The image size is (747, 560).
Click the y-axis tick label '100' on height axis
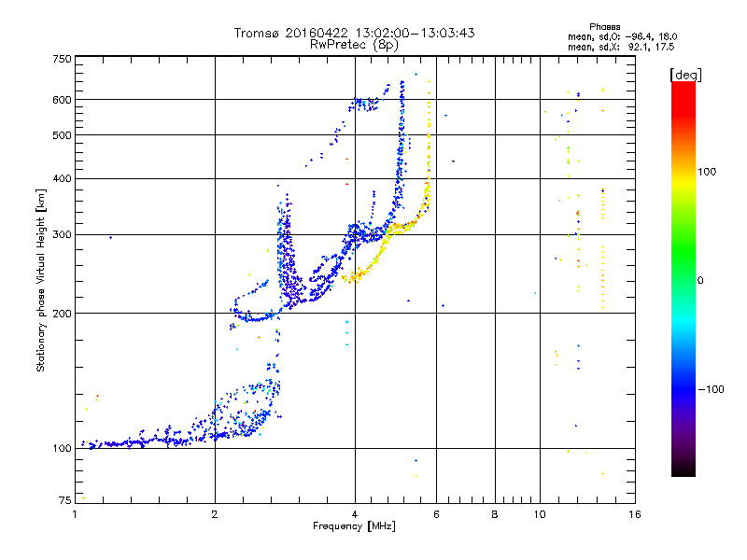(x=62, y=448)
